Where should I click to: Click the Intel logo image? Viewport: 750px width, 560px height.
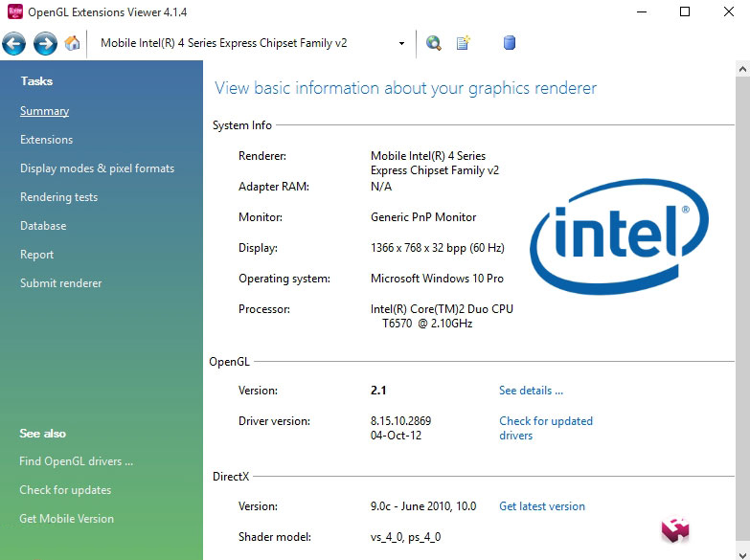point(619,236)
